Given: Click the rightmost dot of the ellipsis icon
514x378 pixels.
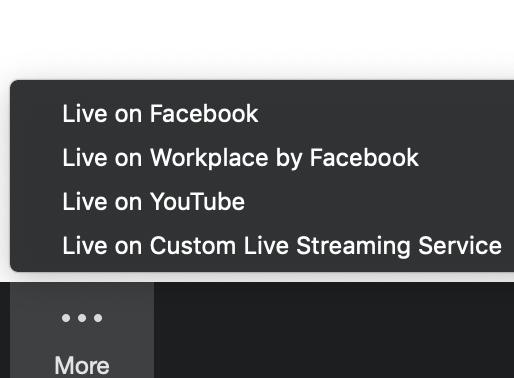Looking at the screenshot, I should click(98, 318).
